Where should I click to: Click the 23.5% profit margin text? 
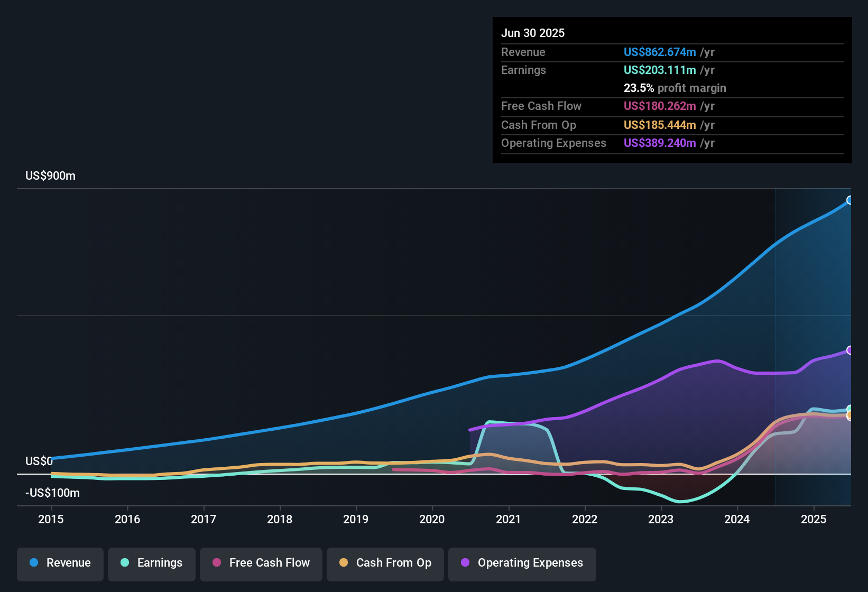(x=675, y=88)
